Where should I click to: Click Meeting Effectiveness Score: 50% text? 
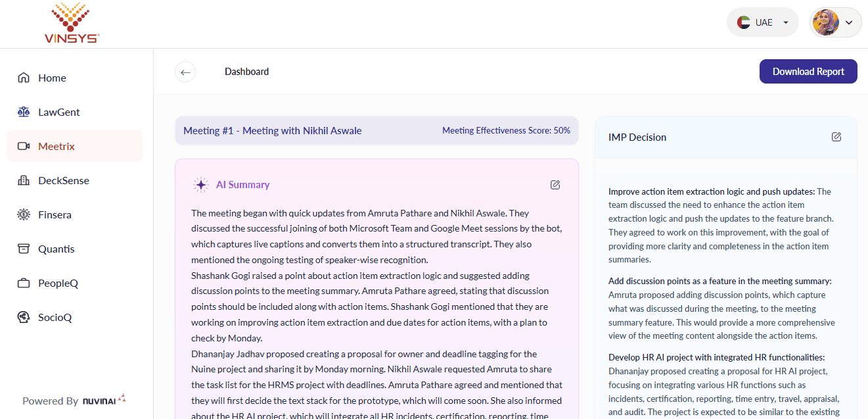pos(506,130)
